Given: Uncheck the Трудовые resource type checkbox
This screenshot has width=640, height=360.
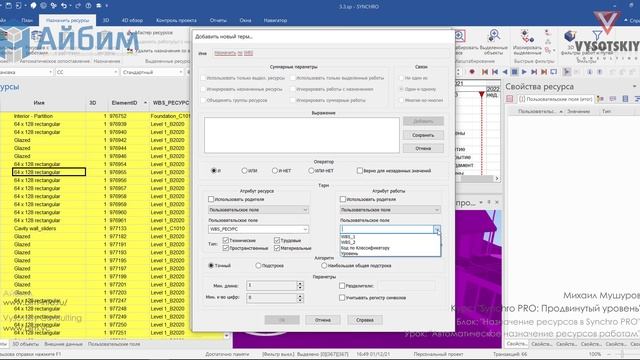Looking at the screenshot, I should pos(277,240).
